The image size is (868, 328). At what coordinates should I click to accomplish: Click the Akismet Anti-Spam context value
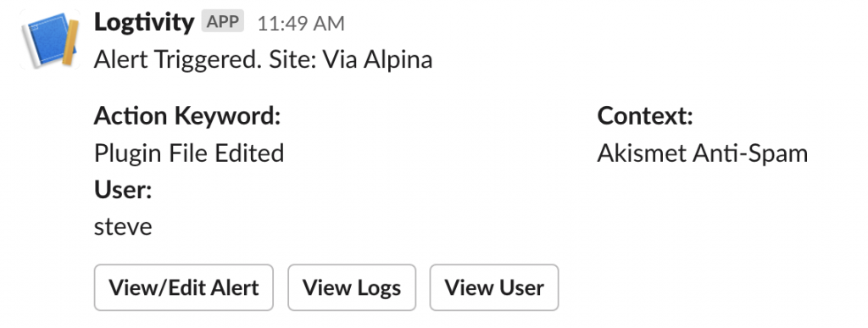(703, 153)
